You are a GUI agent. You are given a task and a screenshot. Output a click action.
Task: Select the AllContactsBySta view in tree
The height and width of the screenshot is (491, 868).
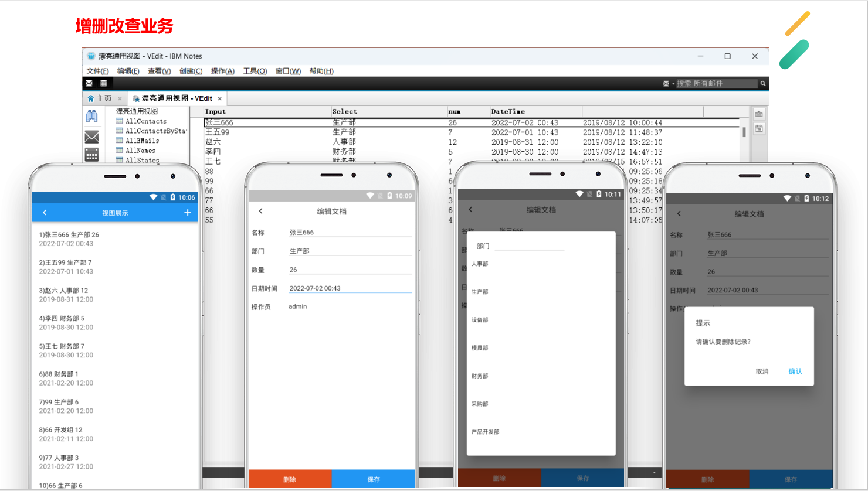[155, 131]
